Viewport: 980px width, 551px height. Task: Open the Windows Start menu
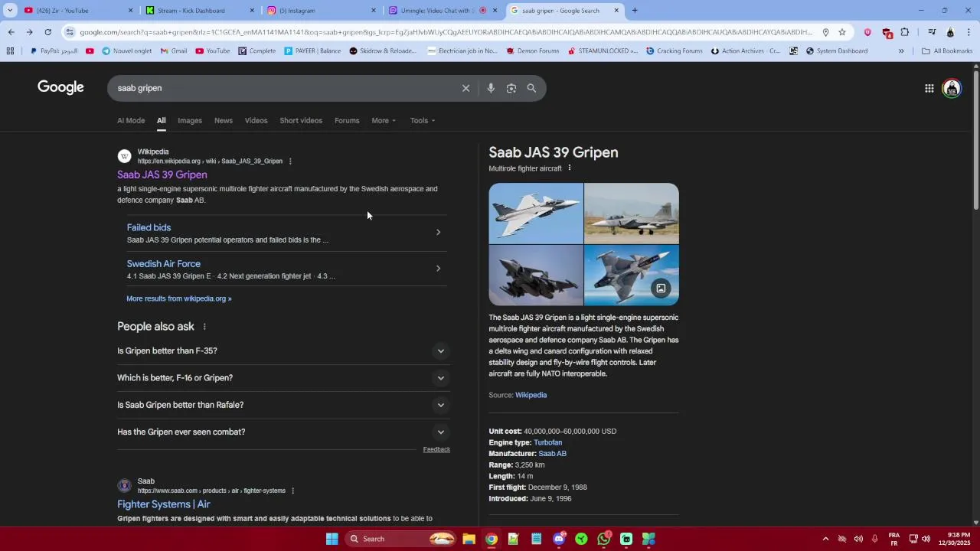(x=332, y=539)
